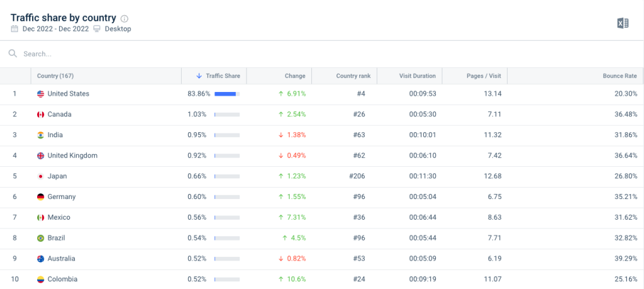This screenshot has height=289, width=644.
Task: Click the Colombia flag icon
Action: coord(41,279)
